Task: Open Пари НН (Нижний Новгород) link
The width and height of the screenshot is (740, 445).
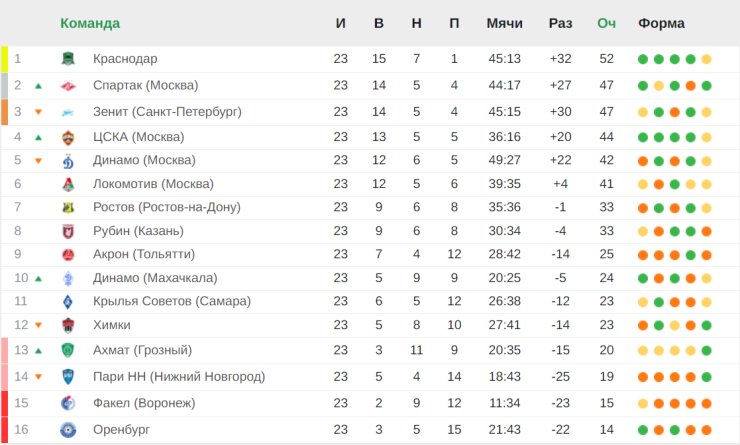Action: point(179,376)
